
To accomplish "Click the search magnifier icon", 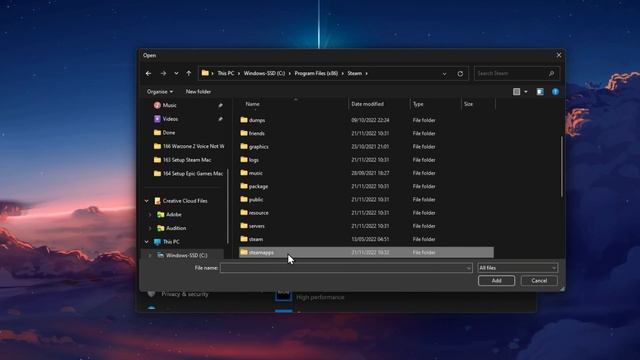I will [551, 73].
